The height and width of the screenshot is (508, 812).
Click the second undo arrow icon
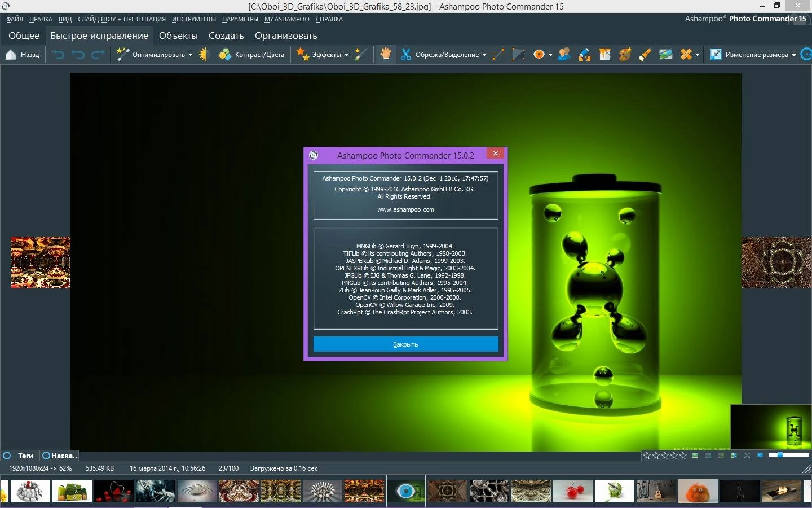[x=78, y=55]
